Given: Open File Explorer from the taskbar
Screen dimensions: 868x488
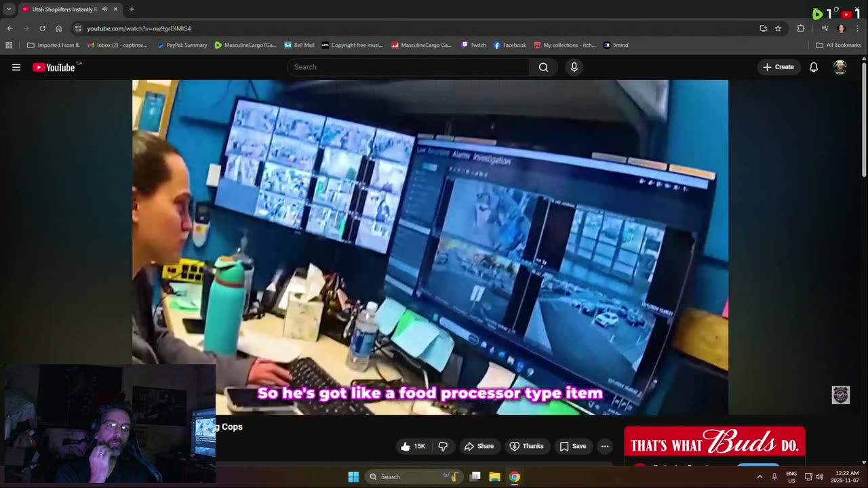Looking at the screenshot, I should 495,476.
